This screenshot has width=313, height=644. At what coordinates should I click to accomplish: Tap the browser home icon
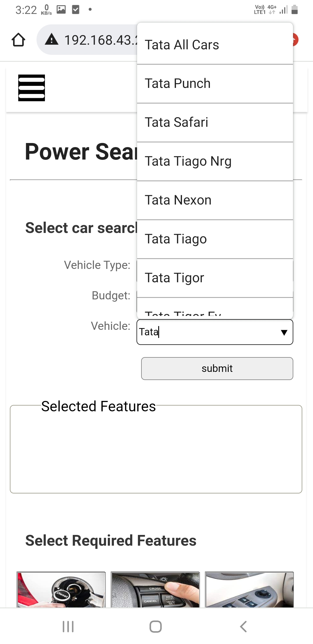pos(18,40)
